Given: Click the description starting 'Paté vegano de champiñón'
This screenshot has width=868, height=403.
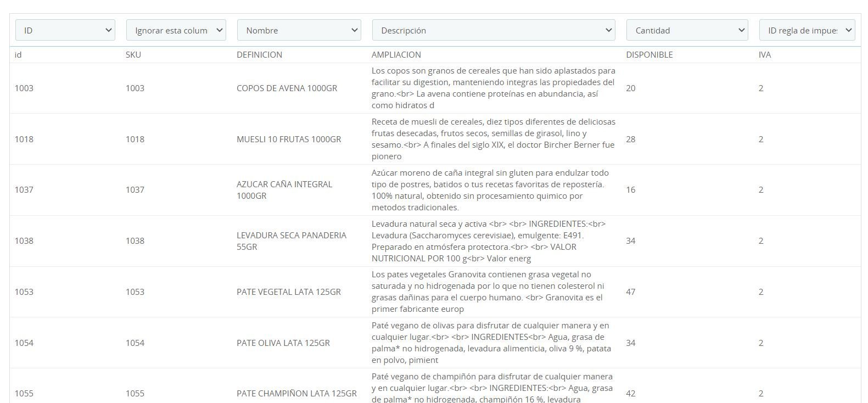Looking at the screenshot, I should pos(492,388).
